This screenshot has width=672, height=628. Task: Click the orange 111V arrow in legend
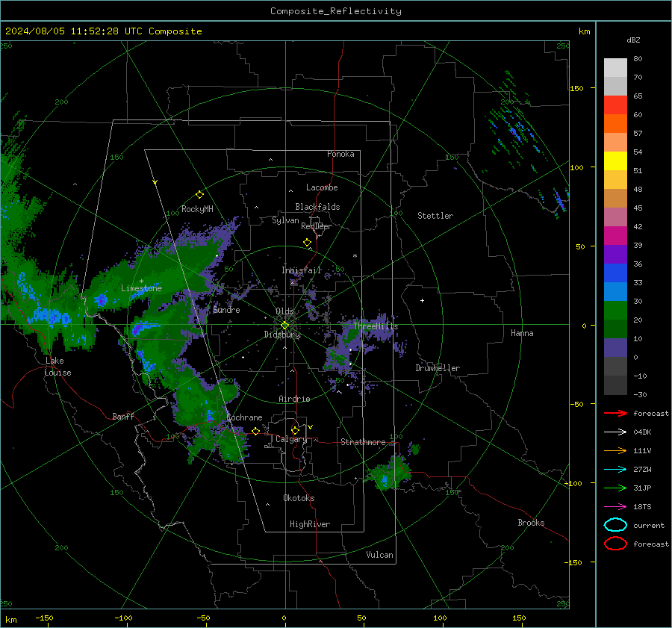(615, 450)
